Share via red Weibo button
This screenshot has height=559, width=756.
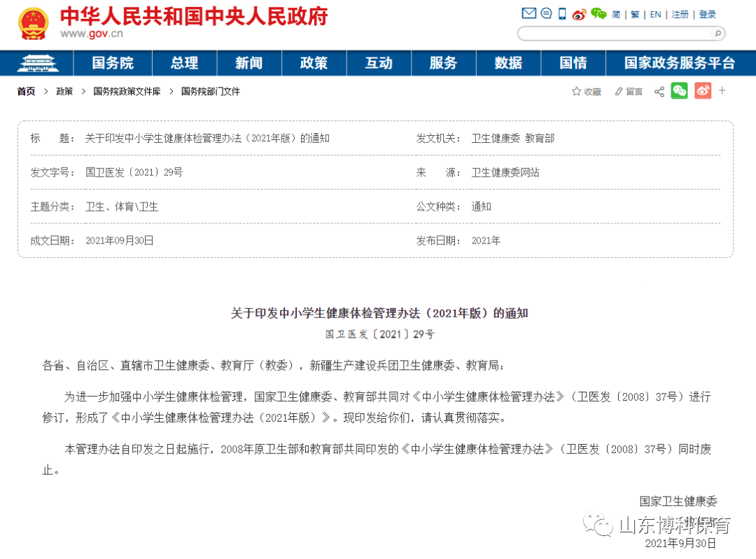703,91
